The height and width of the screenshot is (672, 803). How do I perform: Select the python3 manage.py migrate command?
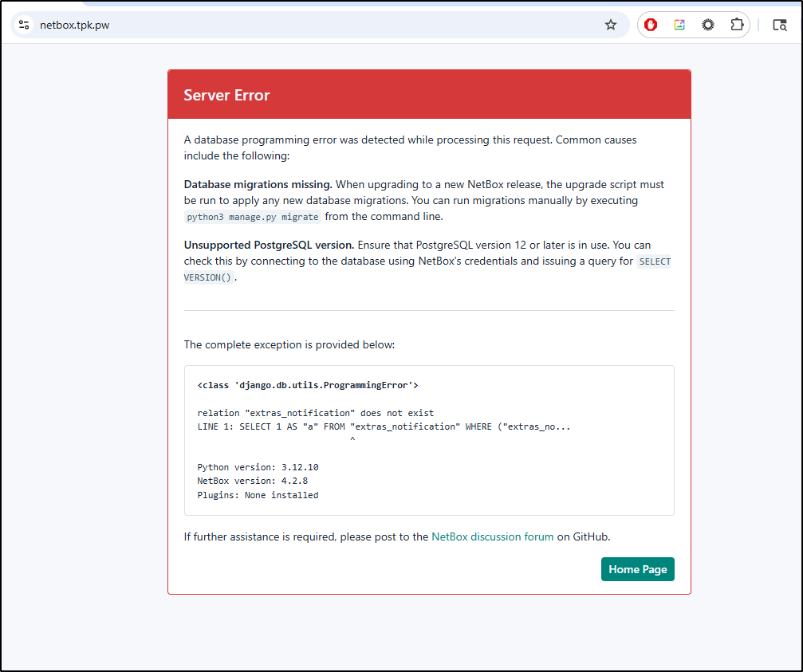click(x=253, y=217)
